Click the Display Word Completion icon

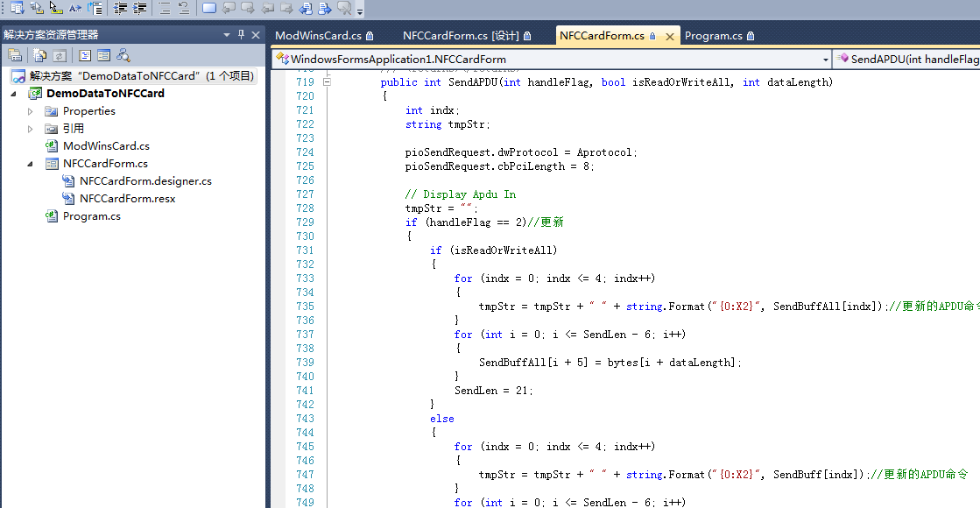(75, 8)
